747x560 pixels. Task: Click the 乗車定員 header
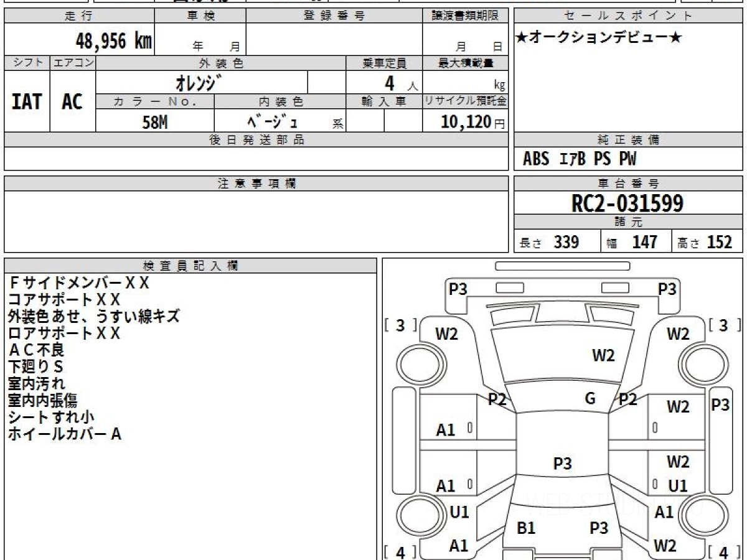384,63
